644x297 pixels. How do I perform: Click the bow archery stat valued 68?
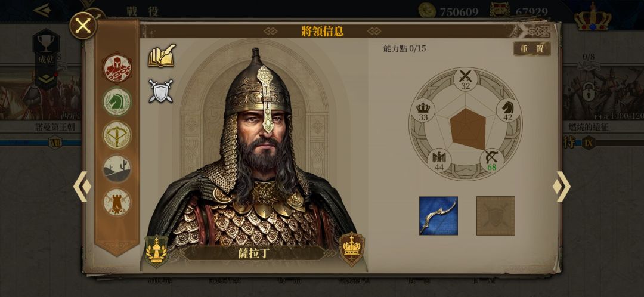pyautogui.click(x=491, y=160)
